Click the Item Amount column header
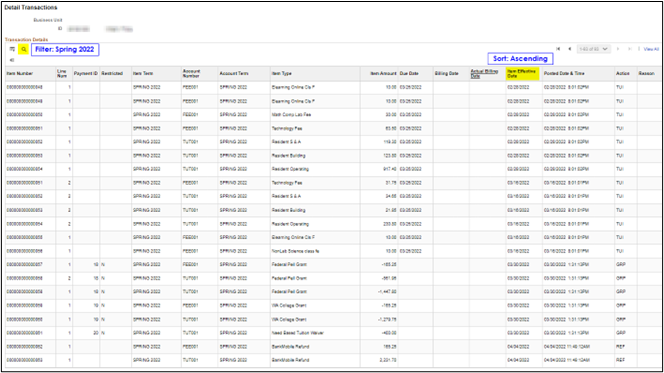The height and width of the screenshot is (373, 664). point(384,74)
